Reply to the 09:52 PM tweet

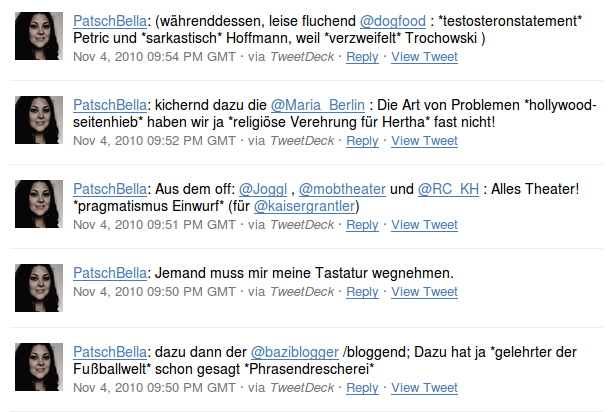[362, 141]
